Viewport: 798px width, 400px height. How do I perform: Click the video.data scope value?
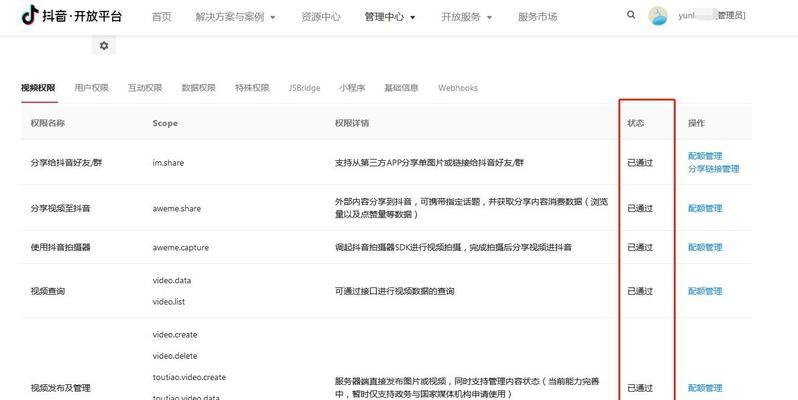tap(172, 280)
